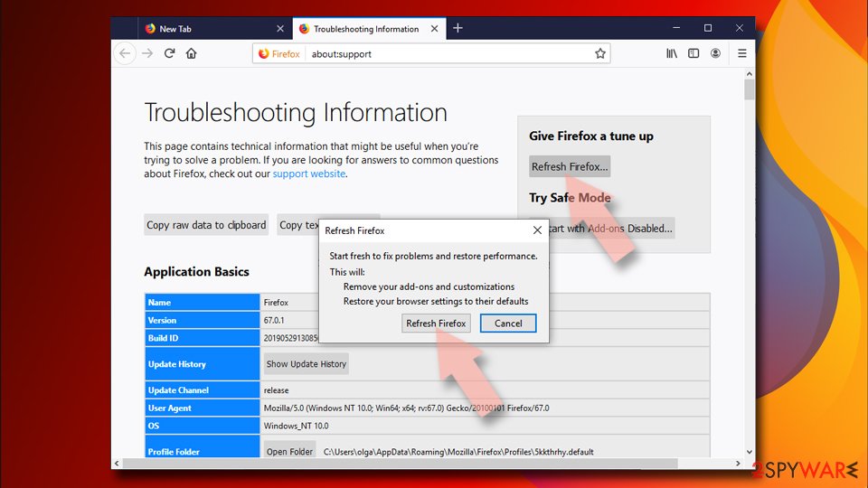The height and width of the screenshot is (488, 868).
Task: Confirm Refresh Firefox in the dialog
Action: (436, 324)
